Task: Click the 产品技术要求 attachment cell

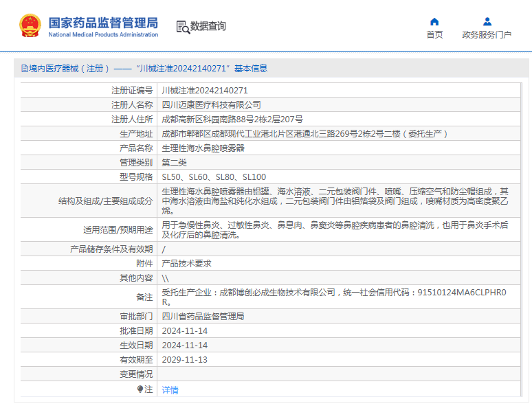Action: pos(186,263)
